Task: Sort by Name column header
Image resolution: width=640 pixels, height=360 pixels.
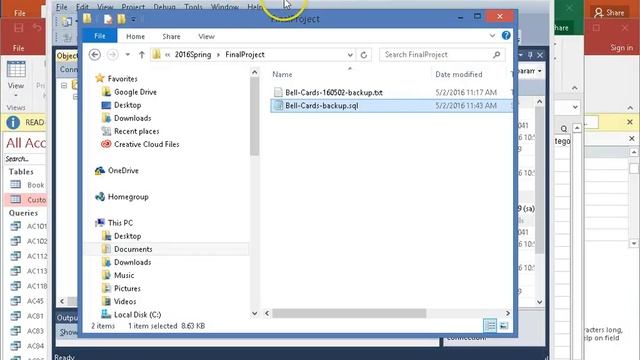Action: 282,74
